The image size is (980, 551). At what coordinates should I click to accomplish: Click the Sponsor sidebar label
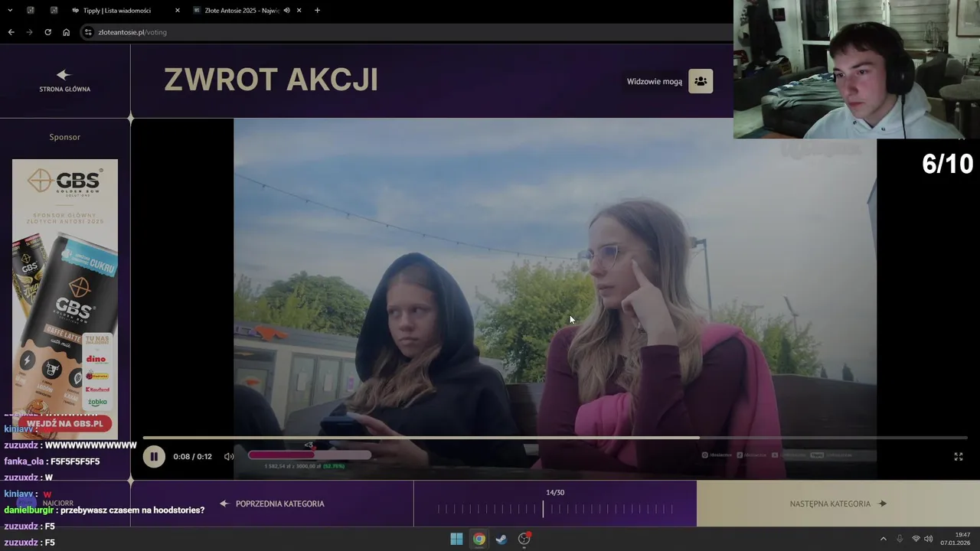65,137
